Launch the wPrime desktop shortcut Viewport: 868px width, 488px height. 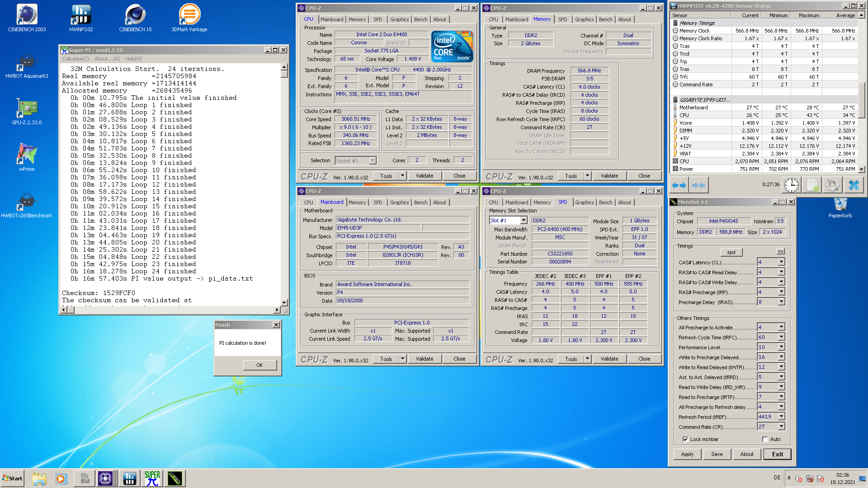(x=27, y=157)
